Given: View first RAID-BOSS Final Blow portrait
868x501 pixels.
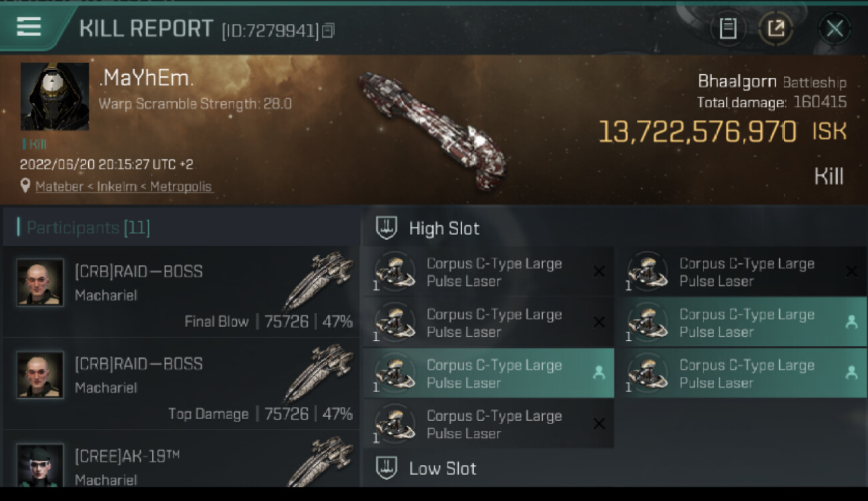Looking at the screenshot, I should pyautogui.click(x=40, y=283).
